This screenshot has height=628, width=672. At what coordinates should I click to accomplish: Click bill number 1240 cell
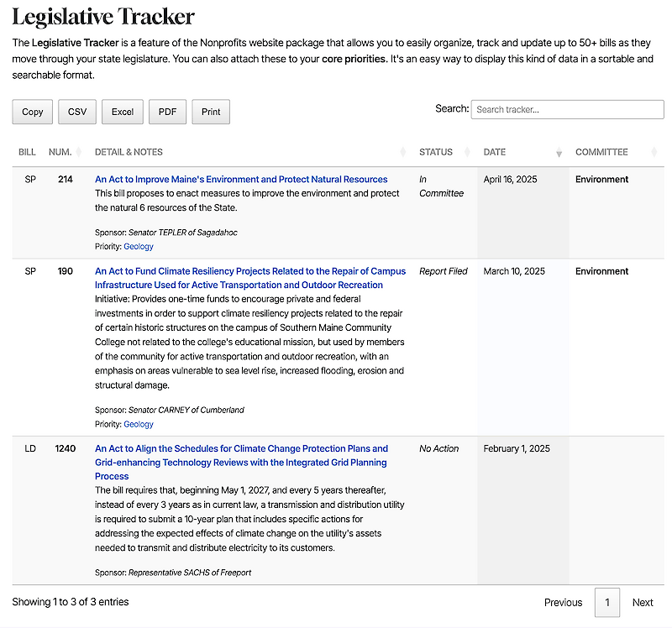pyautogui.click(x=66, y=448)
